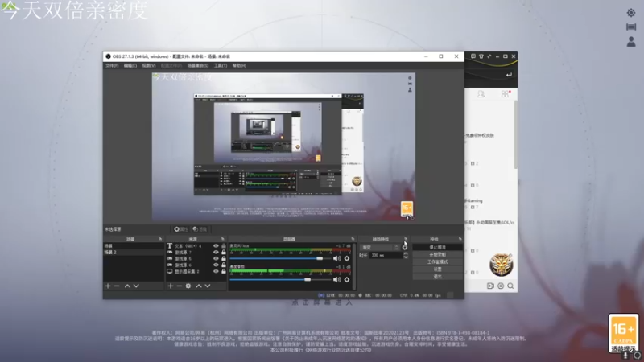Viewport: 644px width, 362px height.
Task: Open the 编辑(E) menu in OBS
Action: click(130, 66)
